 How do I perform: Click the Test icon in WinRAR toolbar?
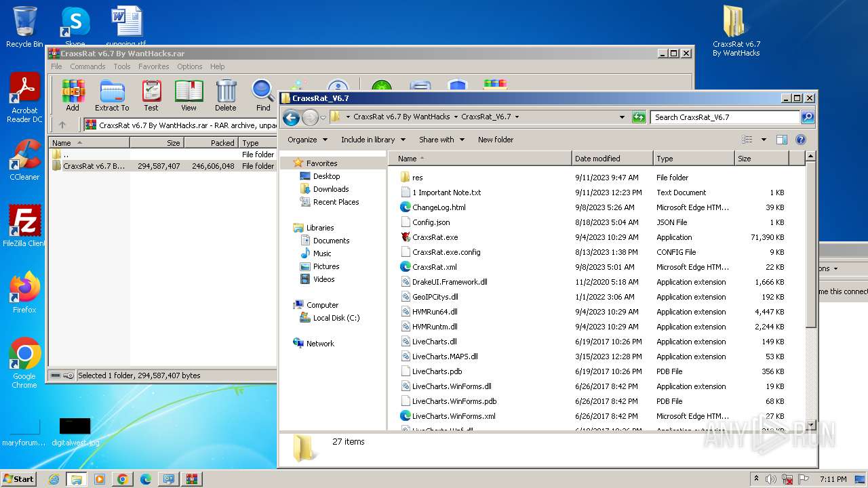[x=151, y=96]
